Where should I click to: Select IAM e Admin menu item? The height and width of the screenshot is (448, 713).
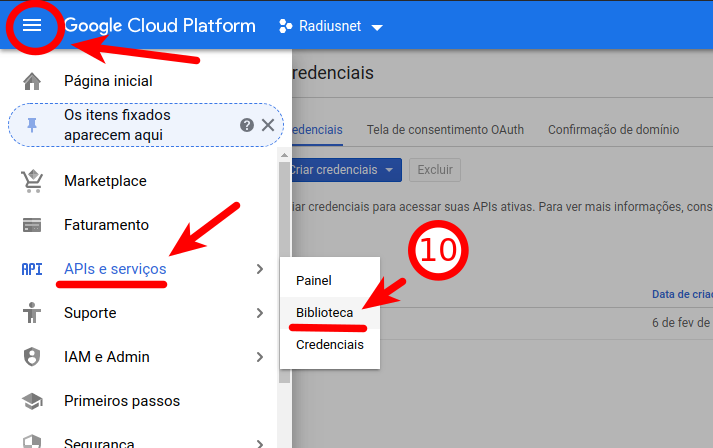pyautogui.click(x=107, y=357)
